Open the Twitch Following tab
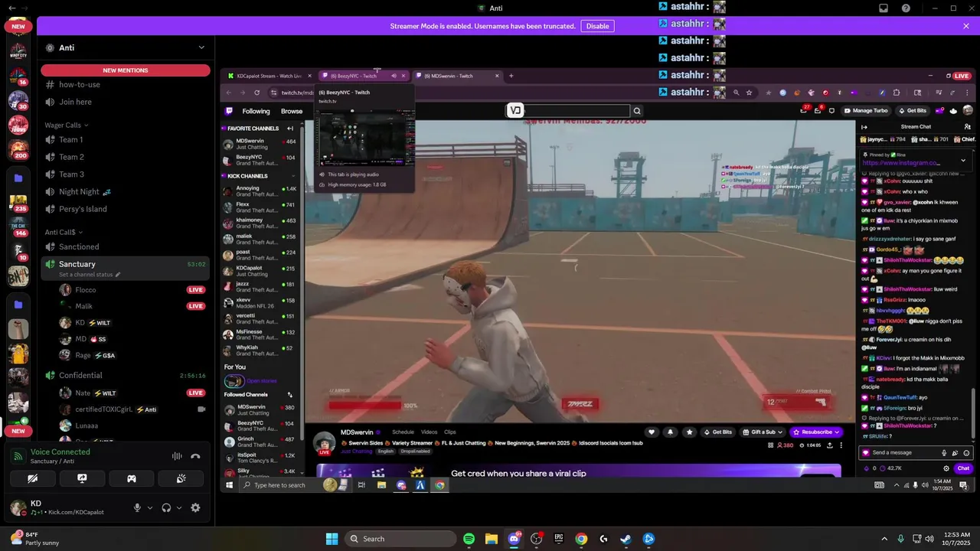980x551 pixels. pos(256,111)
